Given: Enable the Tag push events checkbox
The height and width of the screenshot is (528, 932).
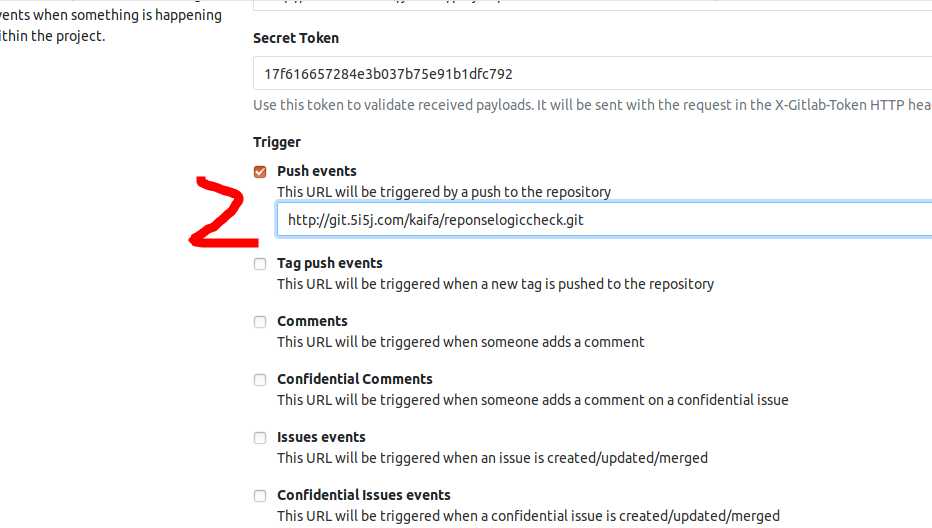Looking at the screenshot, I should [x=260, y=264].
